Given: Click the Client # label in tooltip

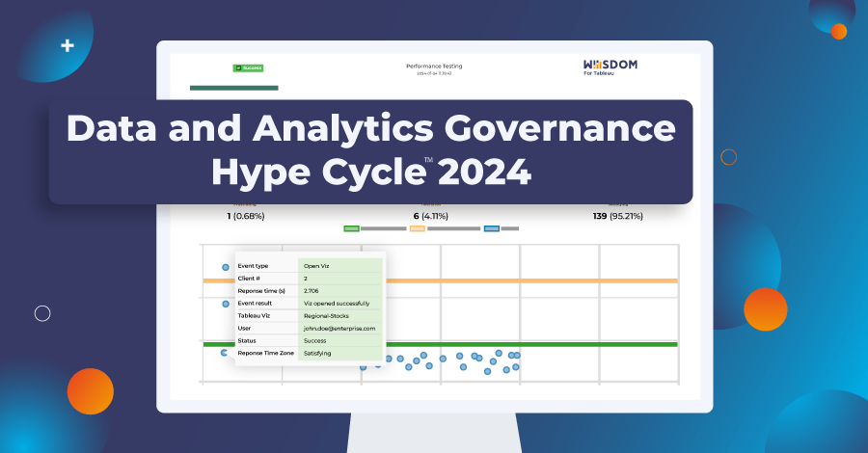Looking at the screenshot, I should [x=249, y=279].
